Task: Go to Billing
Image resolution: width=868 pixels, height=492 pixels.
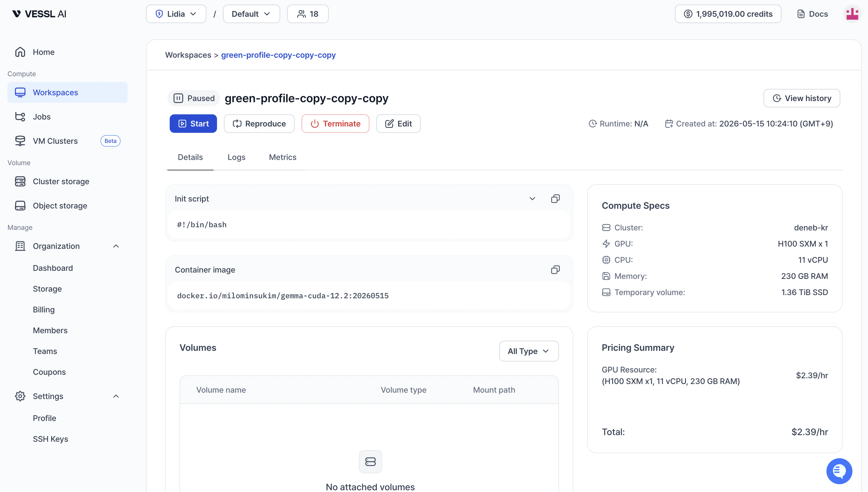Action: point(44,310)
